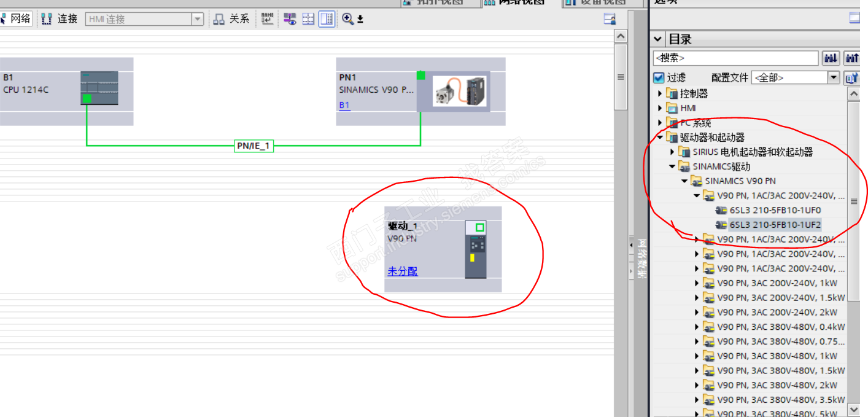This screenshot has width=868, height=417.
Task: Expand the PC 系统 tree node
Action: [660, 123]
